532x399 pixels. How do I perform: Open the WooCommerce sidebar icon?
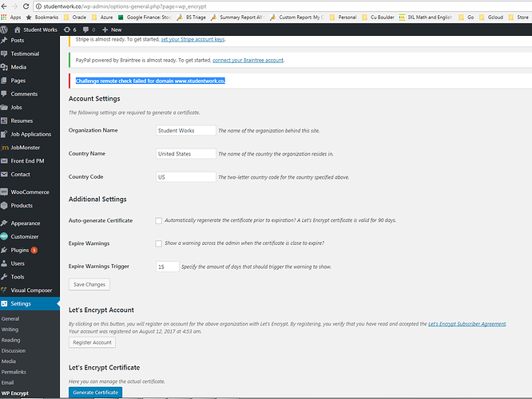pos(4,192)
